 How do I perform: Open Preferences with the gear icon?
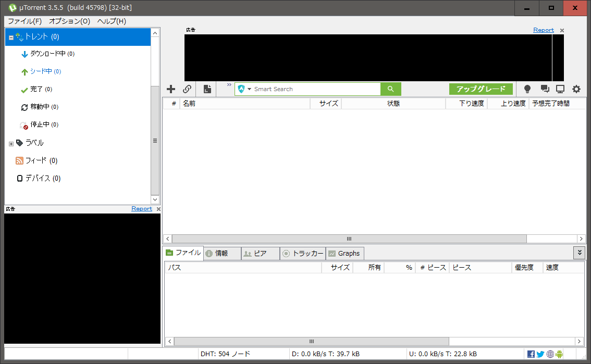(576, 89)
